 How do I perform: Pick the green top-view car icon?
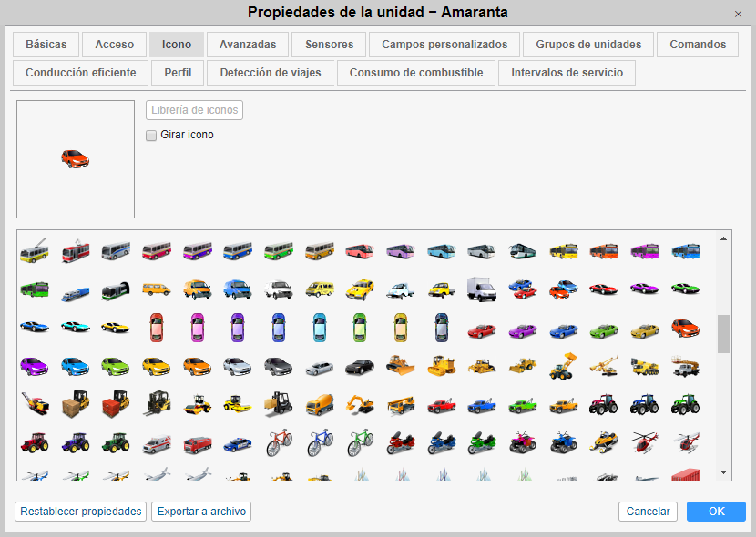pyautogui.click(x=360, y=328)
